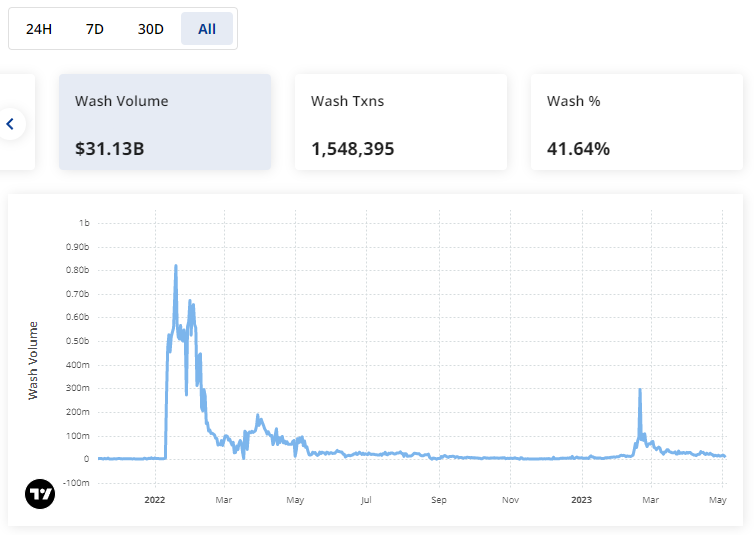Click the Nov label on time axis
The height and width of the screenshot is (535, 754).
coord(510,497)
